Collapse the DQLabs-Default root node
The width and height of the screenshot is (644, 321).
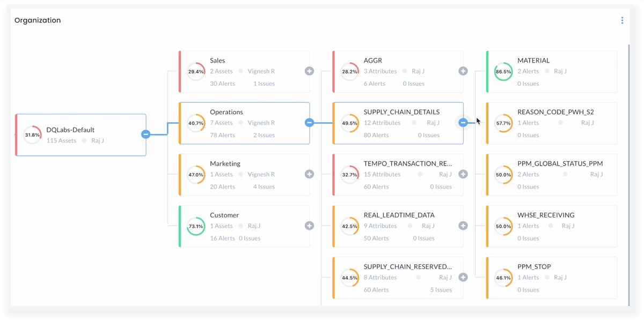(x=145, y=135)
